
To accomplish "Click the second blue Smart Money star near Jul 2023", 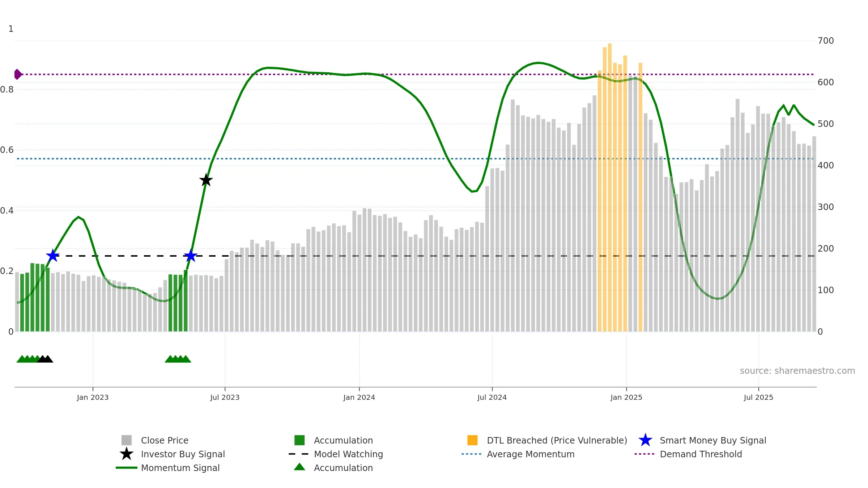I will pyautogui.click(x=191, y=256).
